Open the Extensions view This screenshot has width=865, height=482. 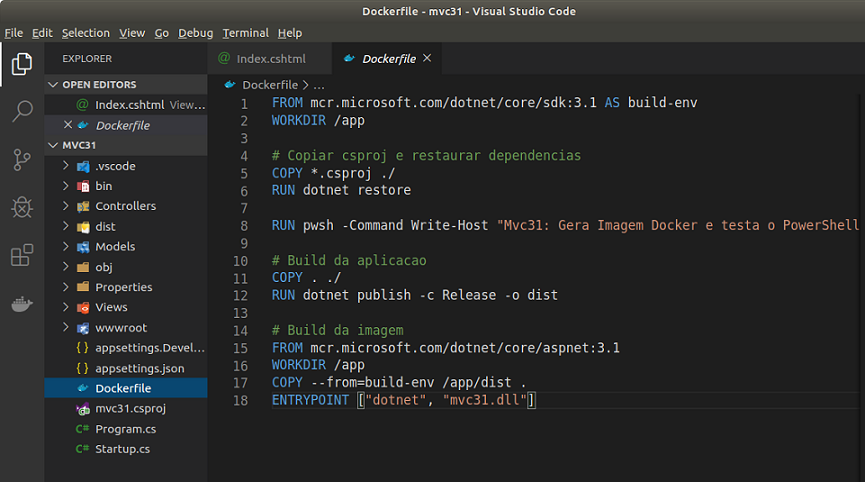pos(22,255)
